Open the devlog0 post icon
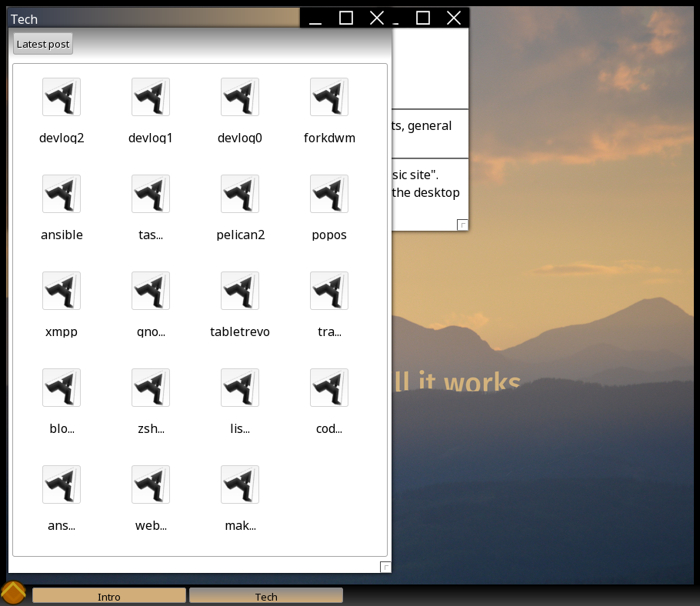700x606 pixels. [240, 97]
